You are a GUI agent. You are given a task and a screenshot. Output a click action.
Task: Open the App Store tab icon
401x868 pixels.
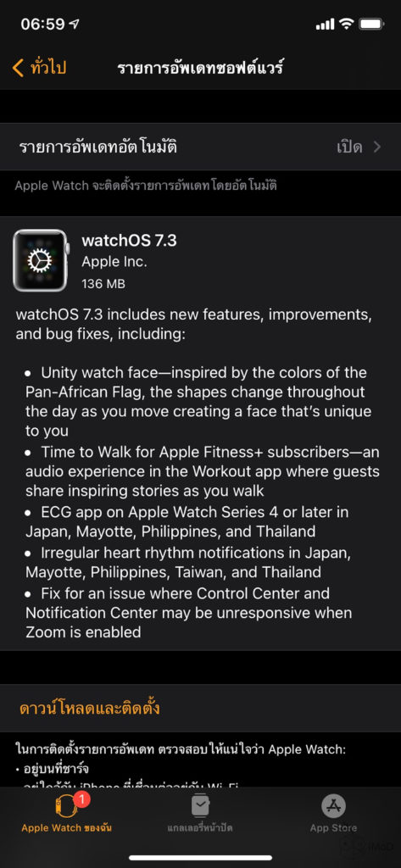click(x=333, y=806)
